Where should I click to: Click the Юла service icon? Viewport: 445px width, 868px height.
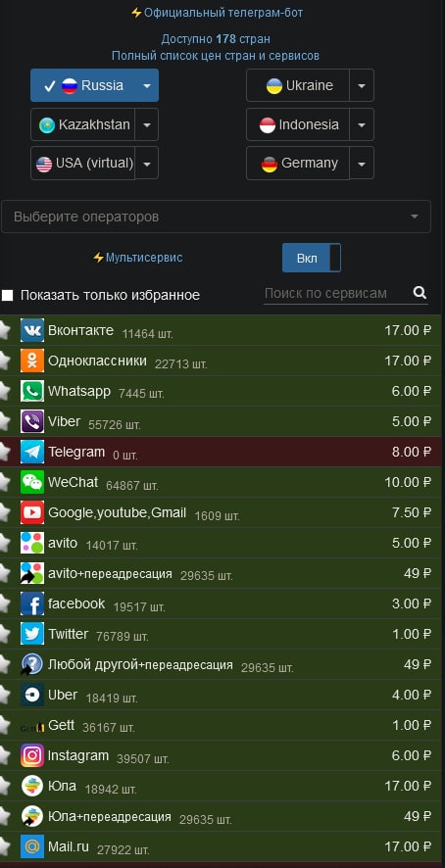(x=32, y=786)
